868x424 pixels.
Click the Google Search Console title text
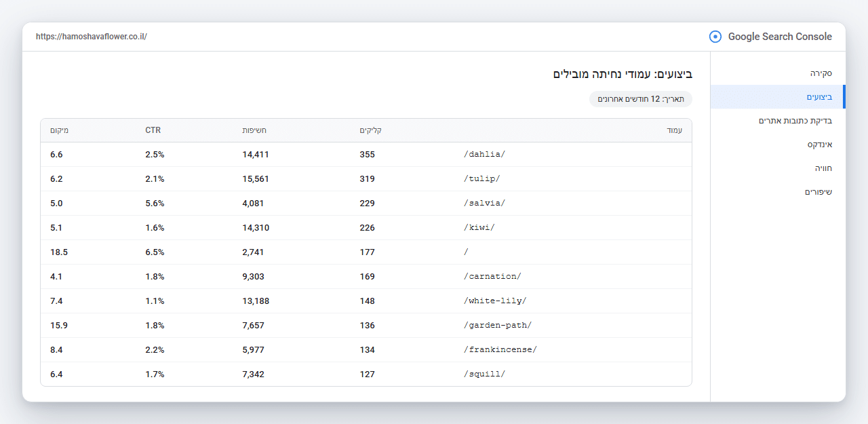pos(780,37)
